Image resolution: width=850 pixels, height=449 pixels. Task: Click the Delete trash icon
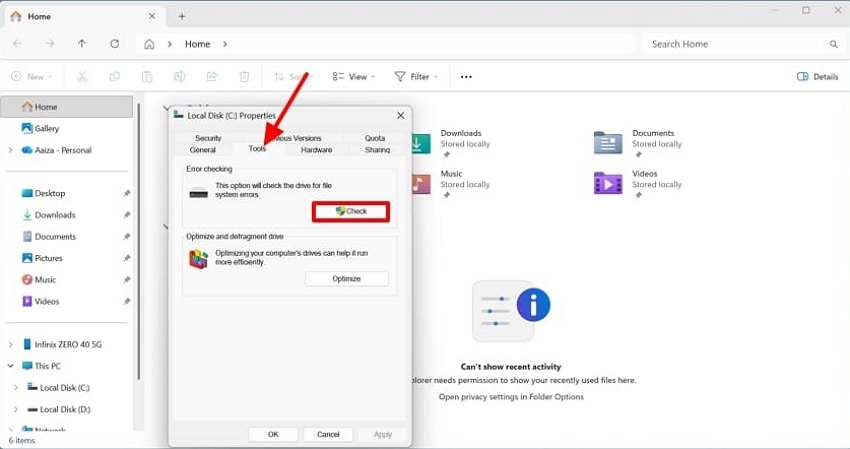tap(244, 76)
